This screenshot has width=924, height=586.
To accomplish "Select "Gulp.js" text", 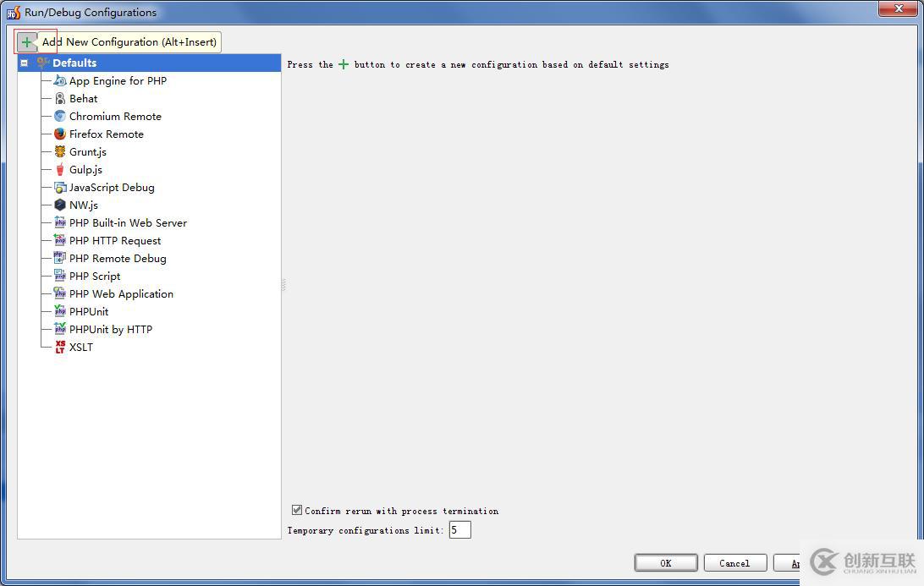I will point(86,170).
